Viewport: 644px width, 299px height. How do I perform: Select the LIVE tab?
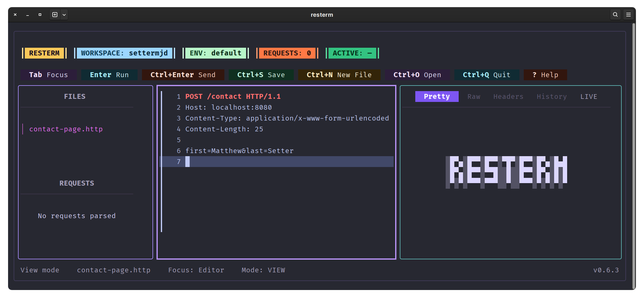(589, 97)
